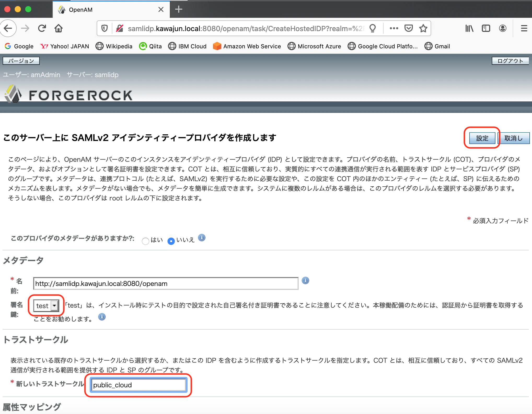Image resolution: width=532 pixels, height=414 pixels.
Task: Click the address bar URL
Action: pos(246,28)
